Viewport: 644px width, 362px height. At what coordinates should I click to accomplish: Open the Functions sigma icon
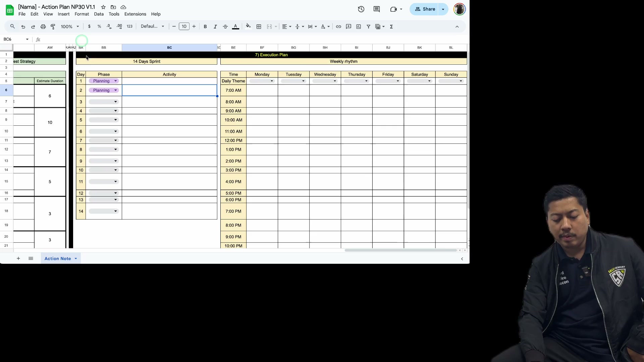391,26
